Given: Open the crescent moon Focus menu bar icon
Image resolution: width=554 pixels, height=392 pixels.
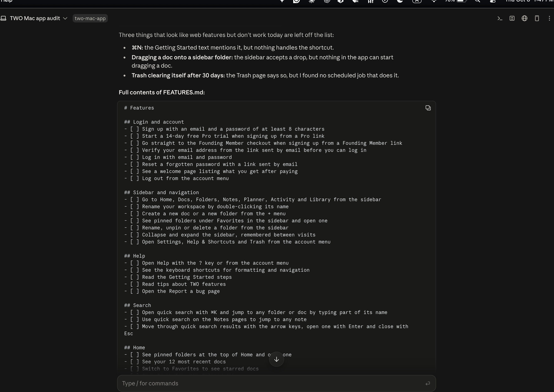Looking at the screenshot, I should tap(400, 1).
